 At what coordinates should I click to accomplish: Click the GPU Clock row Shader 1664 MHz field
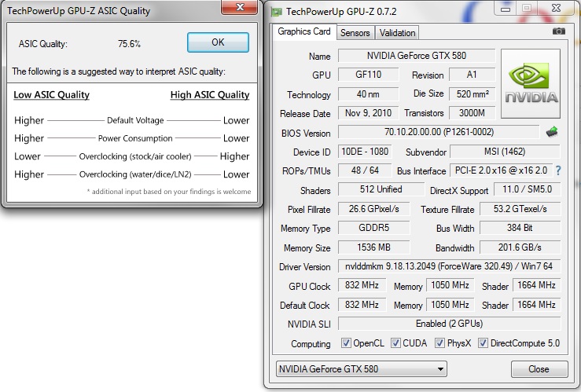[x=536, y=285]
